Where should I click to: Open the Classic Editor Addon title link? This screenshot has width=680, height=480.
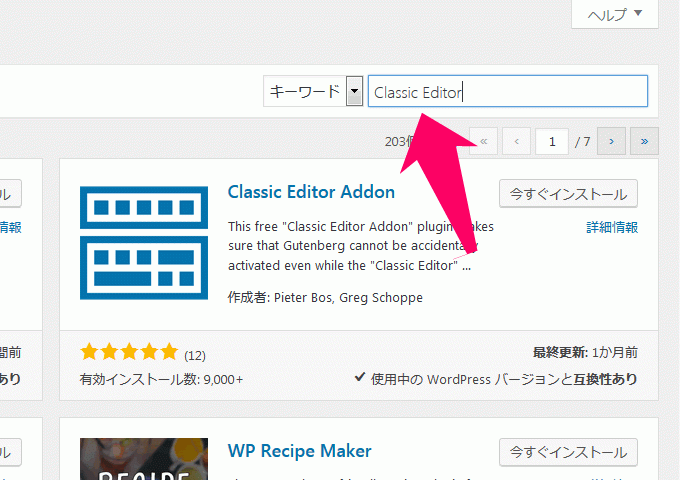[x=311, y=192]
